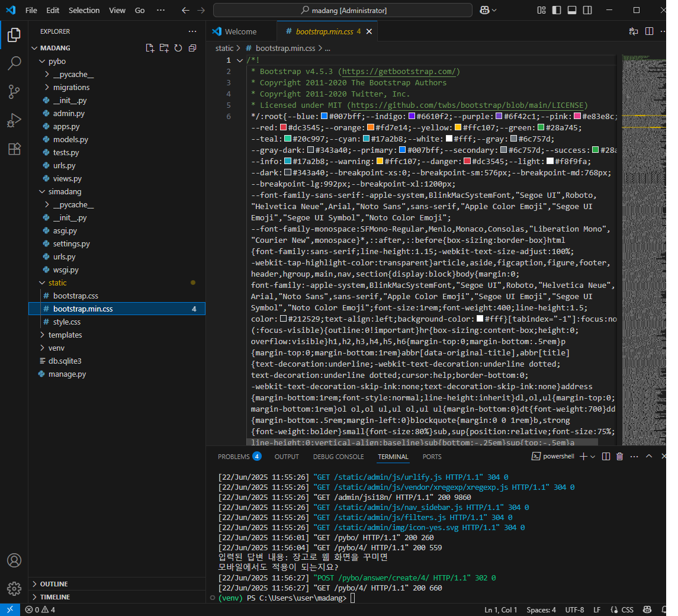Switch to DEBUG CONSOLE tab
This screenshot has height=616, width=678.
(x=339, y=457)
